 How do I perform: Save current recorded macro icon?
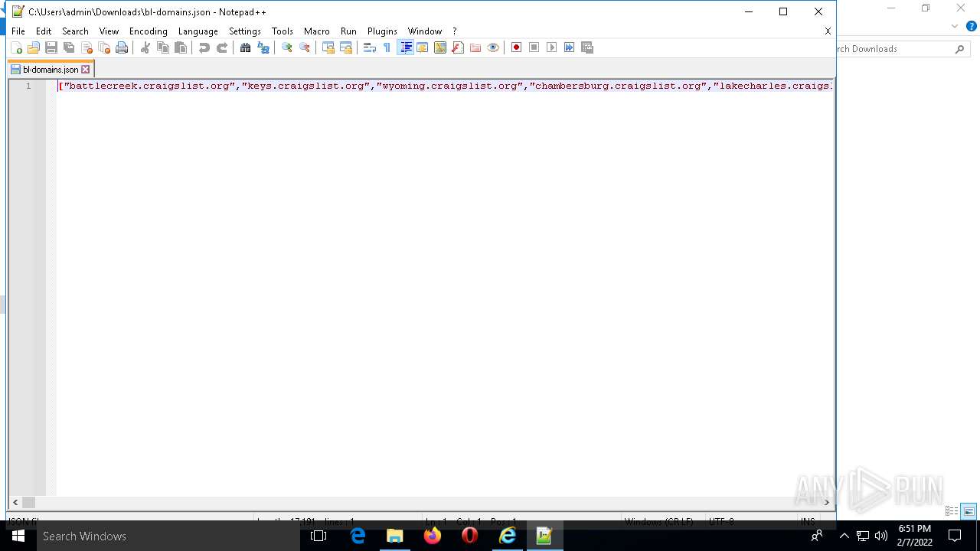pyautogui.click(x=587, y=47)
